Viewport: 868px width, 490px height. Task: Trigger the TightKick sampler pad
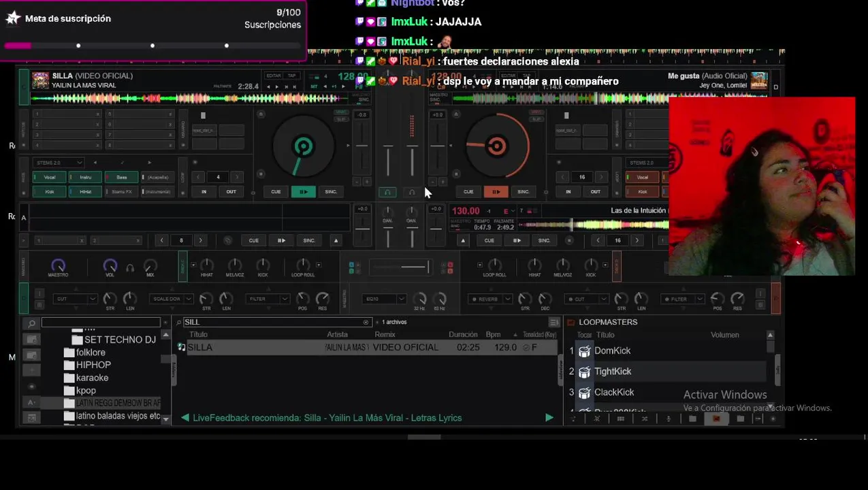584,372
